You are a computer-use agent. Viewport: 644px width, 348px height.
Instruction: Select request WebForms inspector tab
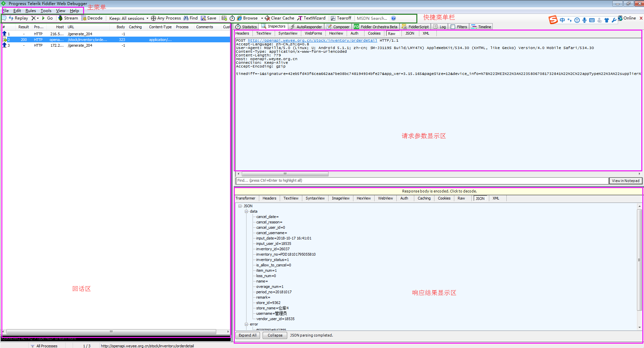(x=313, y=33)
